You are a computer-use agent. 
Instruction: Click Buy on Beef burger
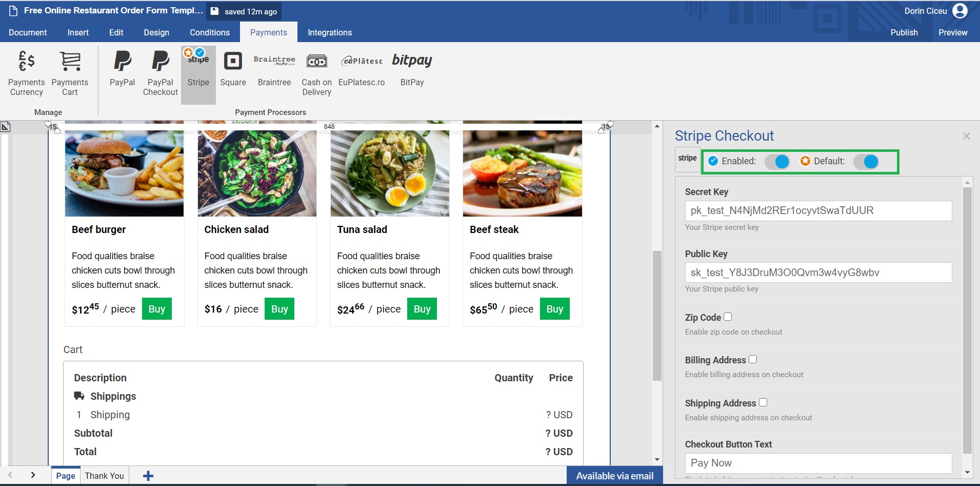point(156,309)
